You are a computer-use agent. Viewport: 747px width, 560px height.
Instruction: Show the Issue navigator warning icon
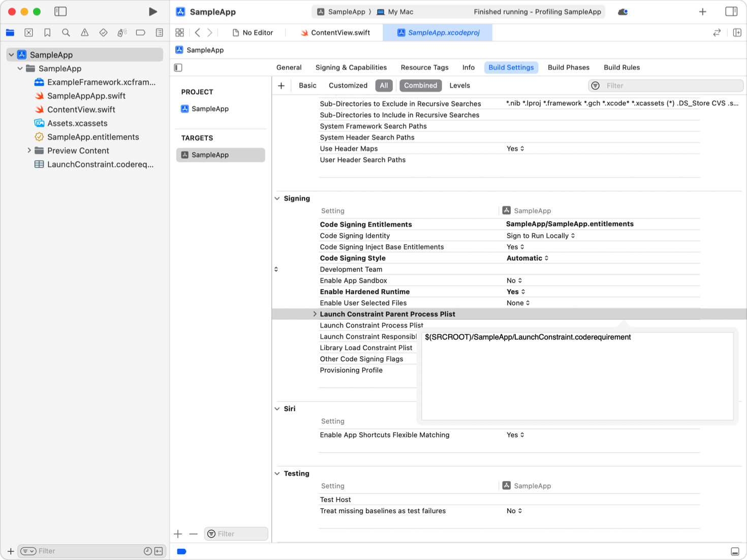click(84, 32)
